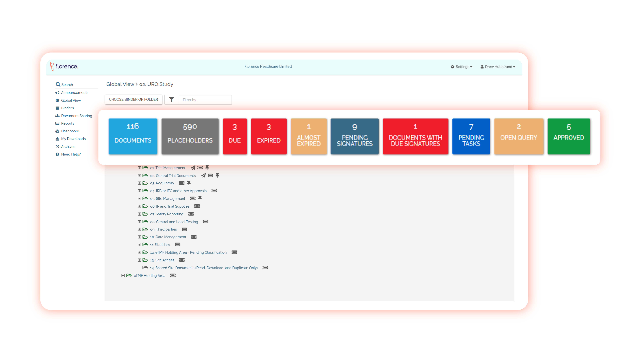Click ticket icon beside IP and Trial Supplies

point(197,206)
